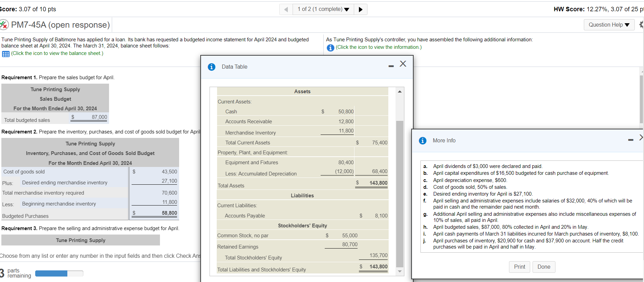
Task: Click Print button in More Info
Action: [520, 267]
